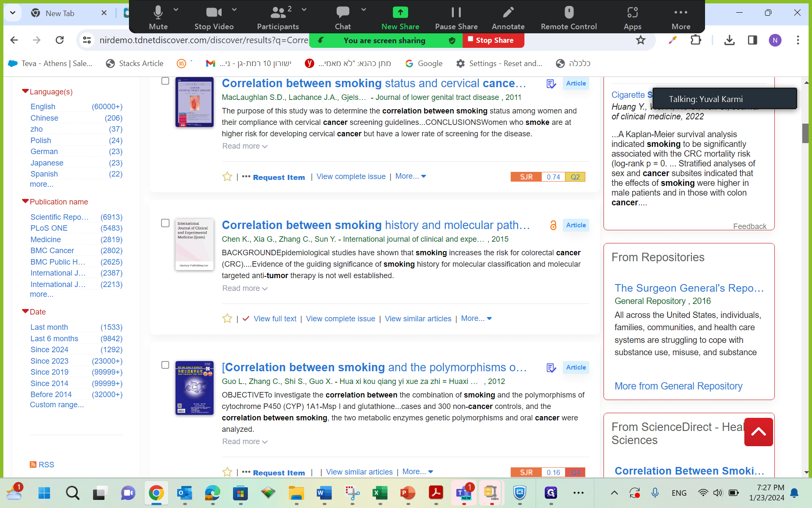812x508 pixels.
Task: Open the Mute options arrow in Zoom
Action: (x=176, y=9)
